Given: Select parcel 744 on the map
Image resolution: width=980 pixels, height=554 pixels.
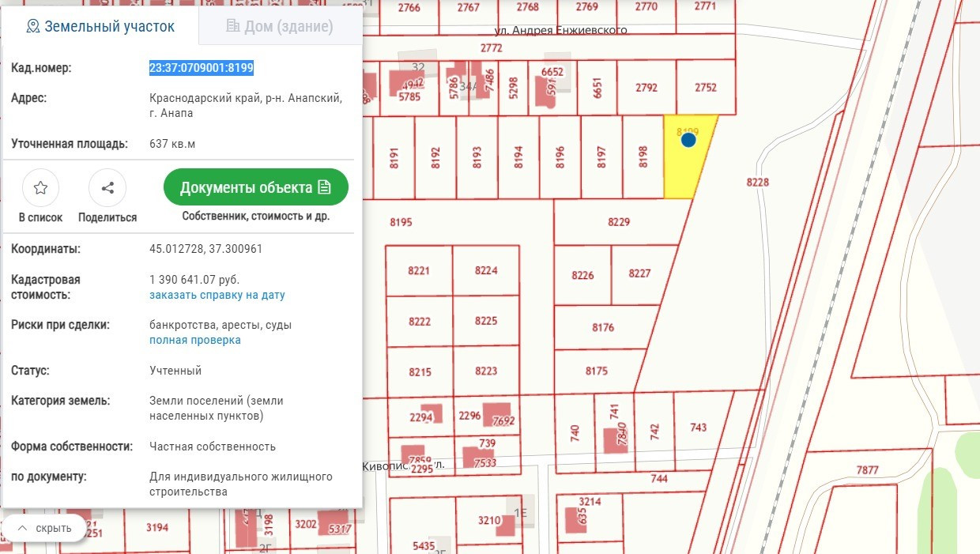Looking at the screenshot, I should coord(659,479).
